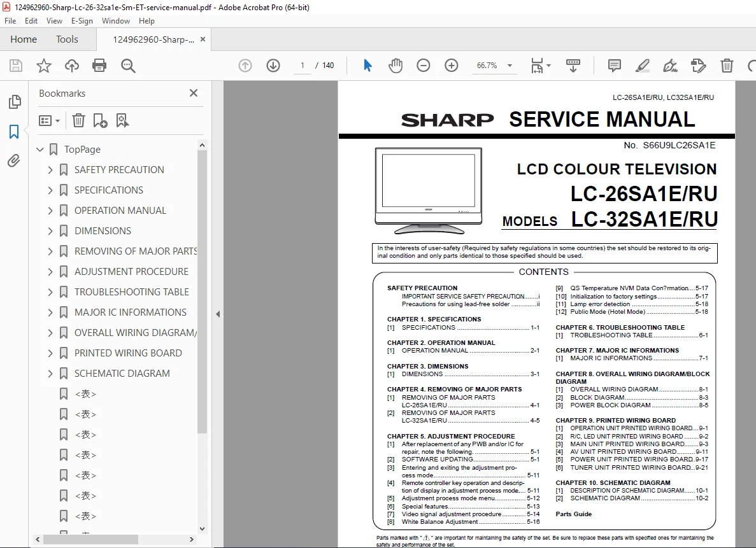Viewport: 756px width, 548px height.
Task: Open the Window menu
Action: click(x=116, y=21)
